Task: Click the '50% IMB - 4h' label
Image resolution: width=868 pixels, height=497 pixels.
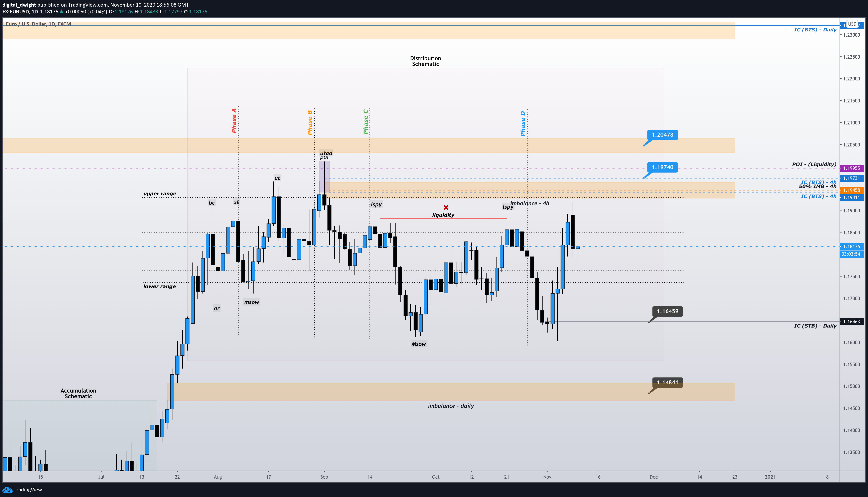Action: click(818, 186)
